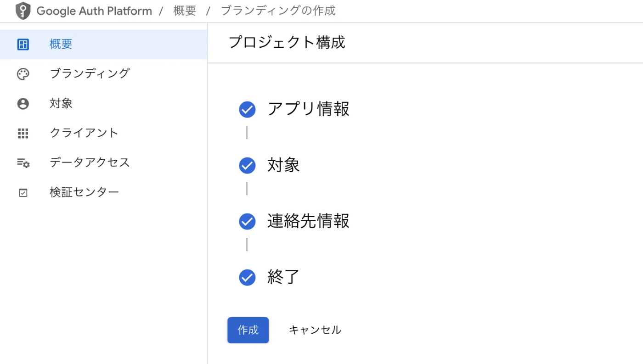Click Google Auth Platform breadcrumb title
This screenshot has height=364, width=643.
click(x=94, y=11)
